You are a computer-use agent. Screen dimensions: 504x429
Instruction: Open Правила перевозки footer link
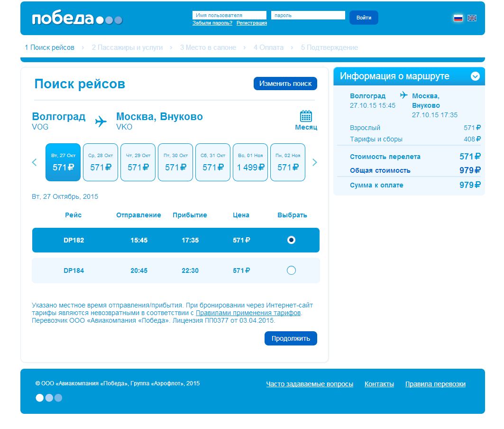[x=435, y=384]
